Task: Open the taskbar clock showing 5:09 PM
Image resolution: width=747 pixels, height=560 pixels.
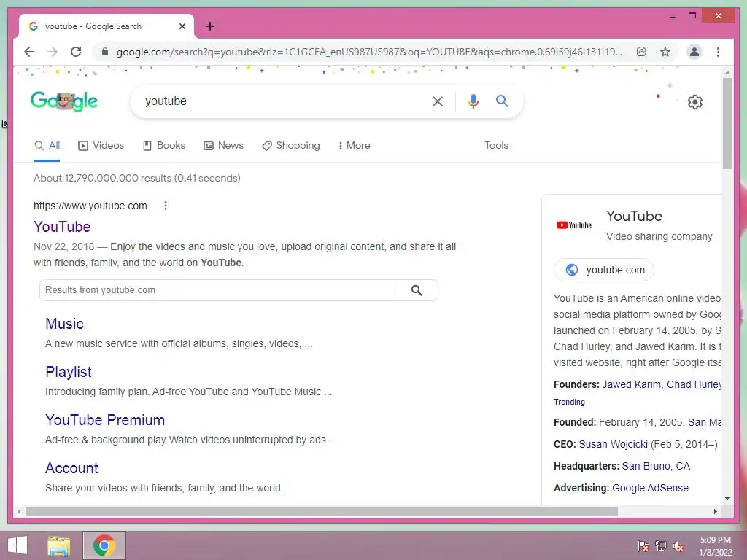Action: tap(716, 546)
